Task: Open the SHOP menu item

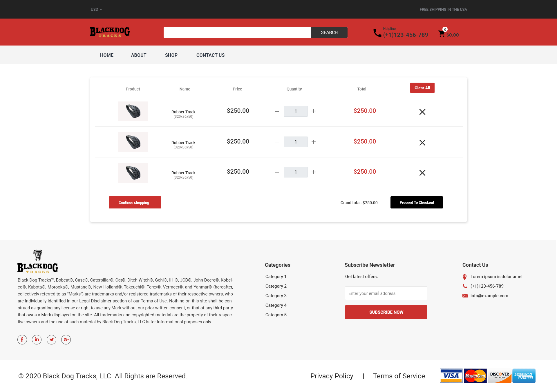Action: 171,55
